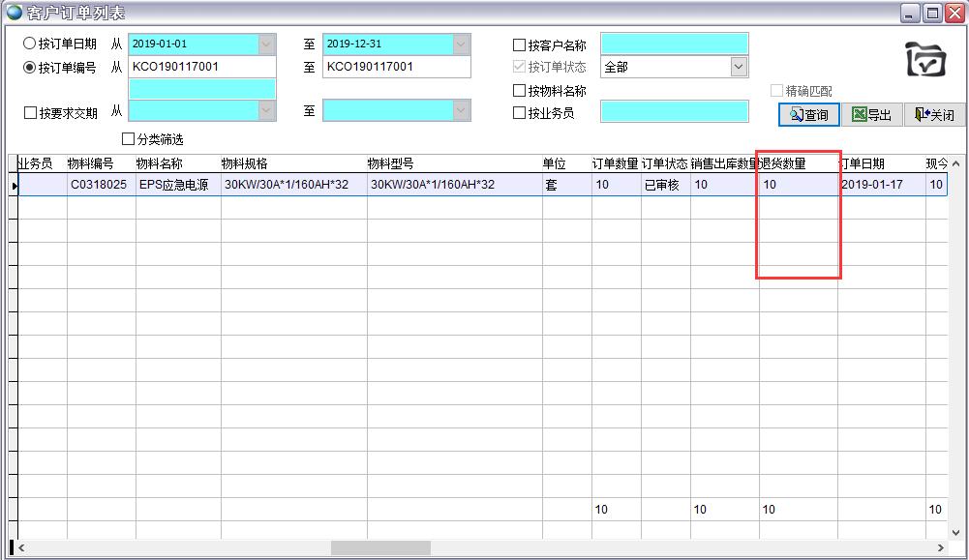Toggle the 分类筛选 checkbox
The image size is (969, 560).
click(x=129, y=139)
